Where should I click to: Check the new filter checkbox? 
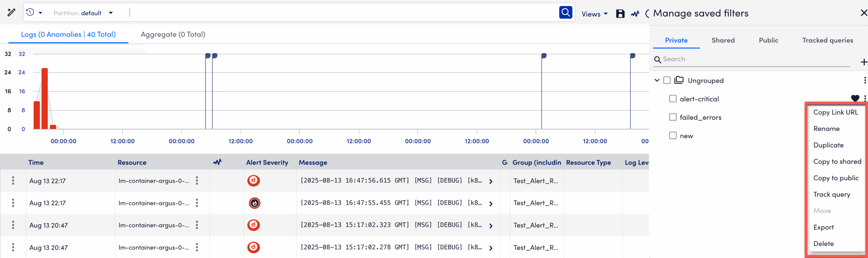673,135
